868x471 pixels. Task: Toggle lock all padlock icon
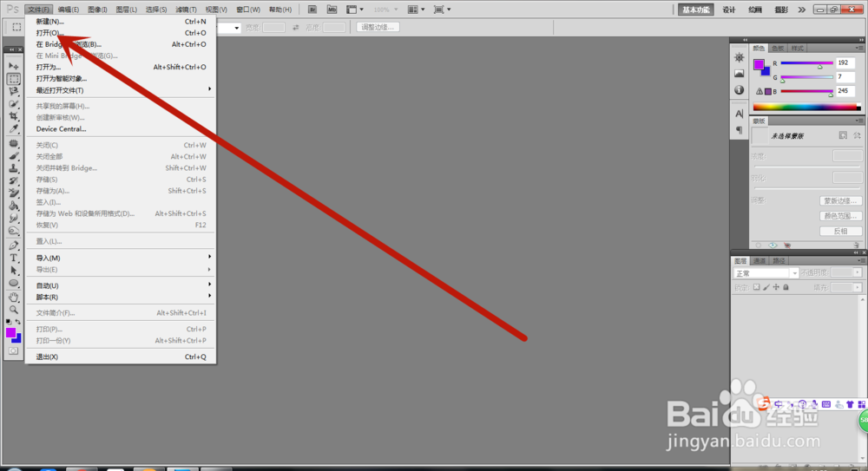click(x=786, y=287)
